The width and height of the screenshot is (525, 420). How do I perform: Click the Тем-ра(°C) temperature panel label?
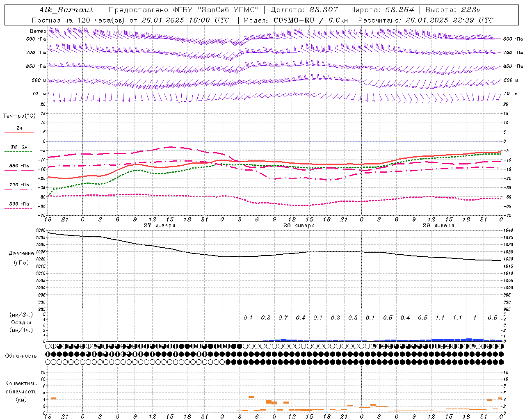pos(19,116)
